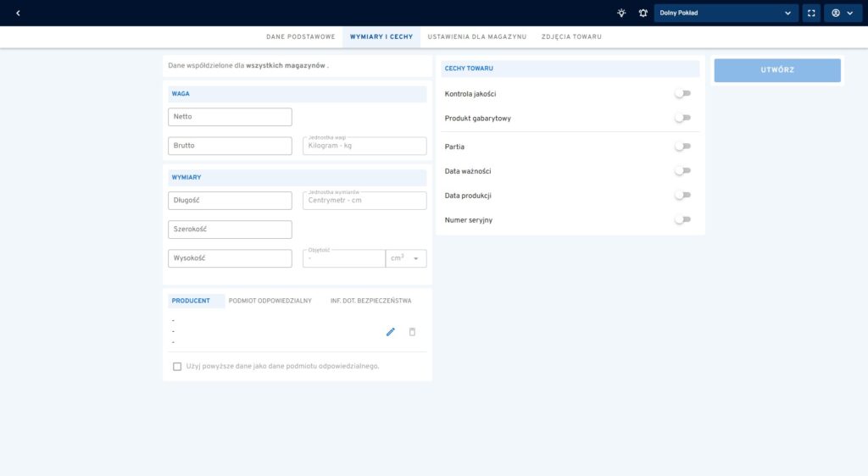Click the Utwórz button
This screenshot has width=868, height=476.
[777, 70]
